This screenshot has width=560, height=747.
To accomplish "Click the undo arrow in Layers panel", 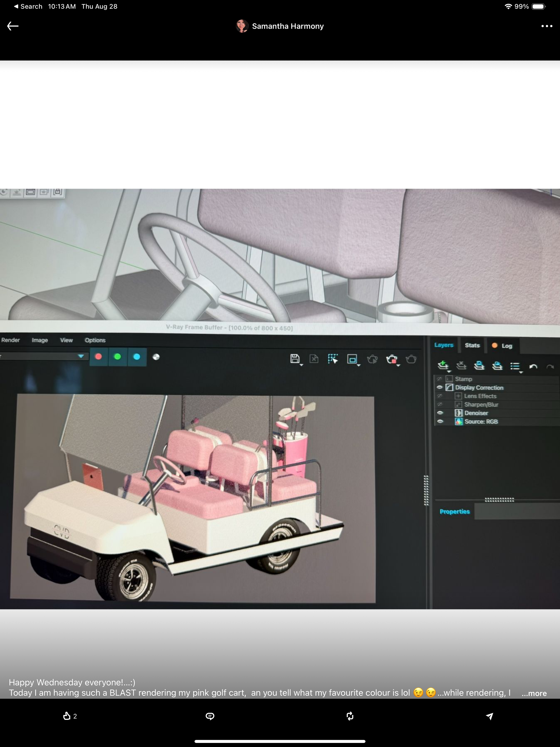I will [x=533, y=366].
